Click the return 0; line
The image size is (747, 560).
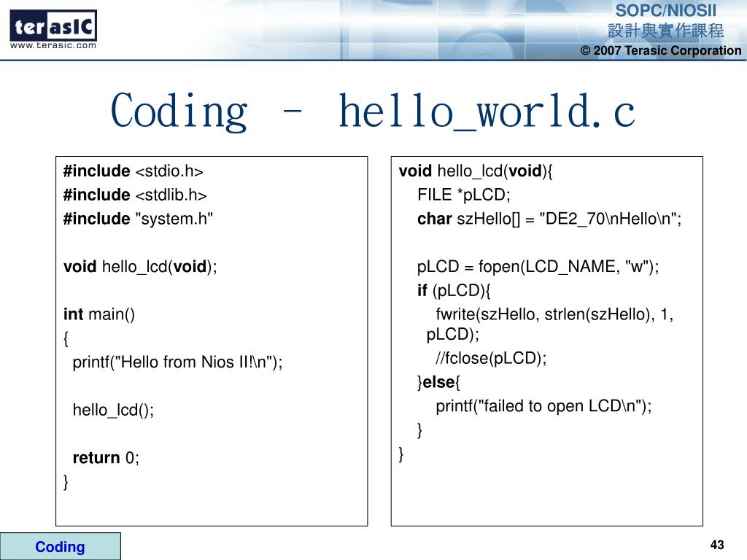[x=106, y=458]
